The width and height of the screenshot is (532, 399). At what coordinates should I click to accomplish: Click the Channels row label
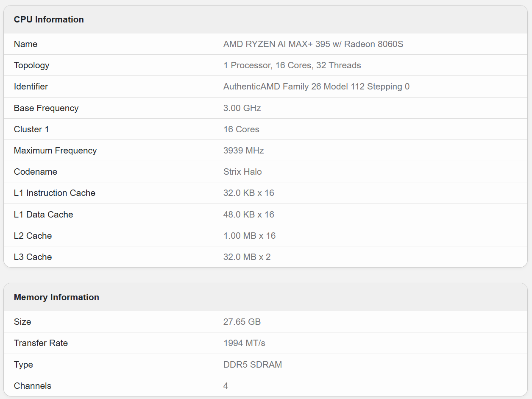(x=32, y=386)
